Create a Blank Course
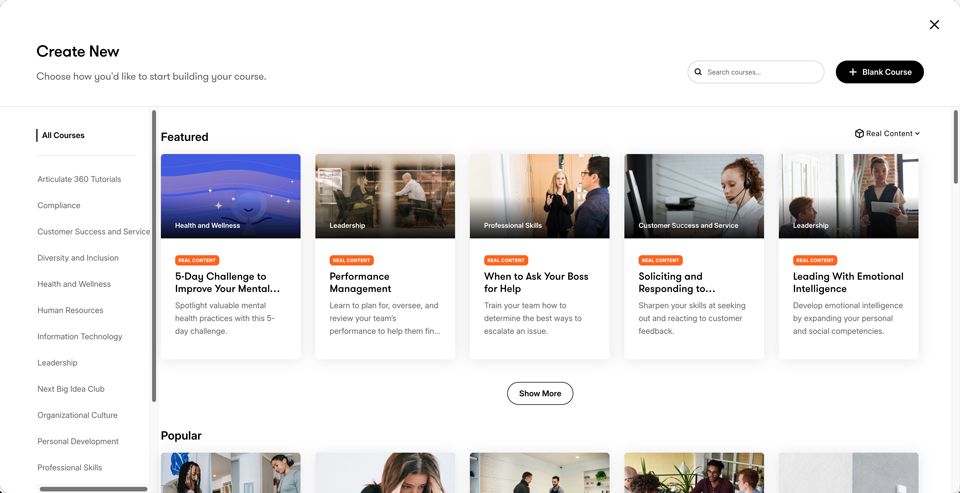 pyautogui.click(x=879, y=72)
